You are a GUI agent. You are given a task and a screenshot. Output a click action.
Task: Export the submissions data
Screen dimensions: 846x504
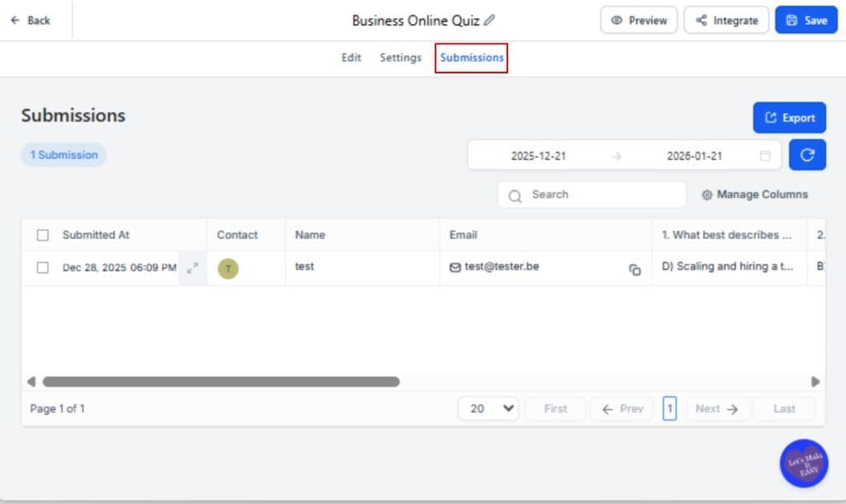point(789,117)
